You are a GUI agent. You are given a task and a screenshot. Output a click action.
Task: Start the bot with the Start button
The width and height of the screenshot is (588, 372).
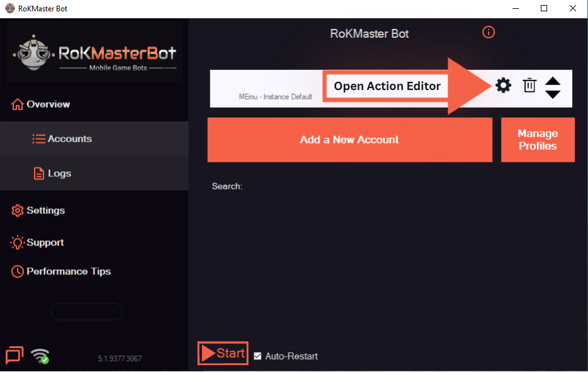click(223, 353)
